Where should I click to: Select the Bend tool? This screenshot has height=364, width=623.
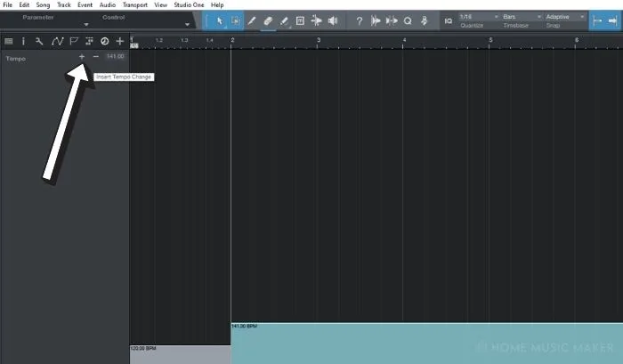(317, 20)
